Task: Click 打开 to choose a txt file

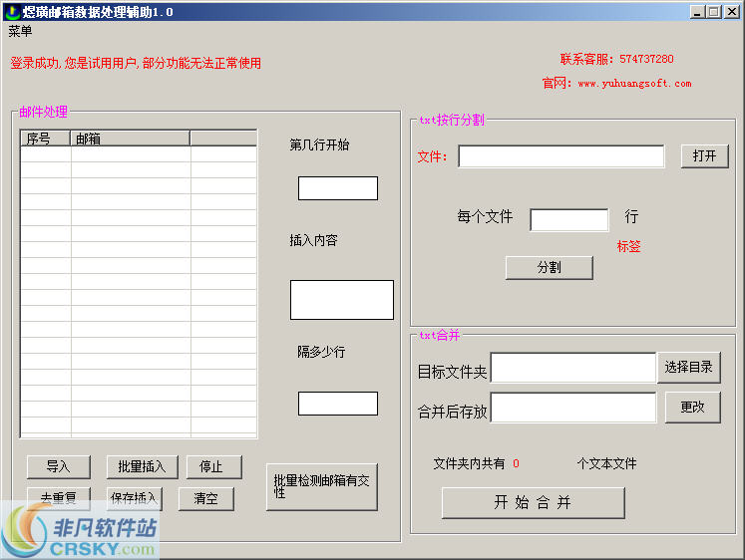Action: [705, 156]
